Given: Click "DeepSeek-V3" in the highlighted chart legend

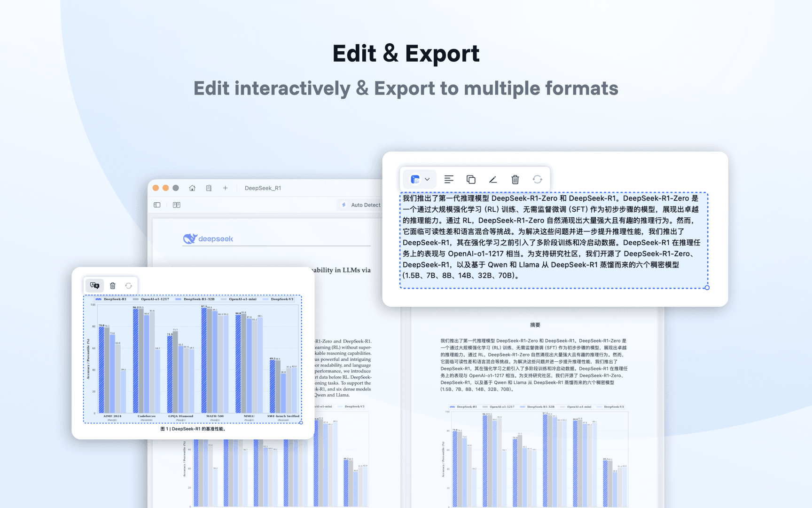Looking at the screenshot, I should point(282,299).
